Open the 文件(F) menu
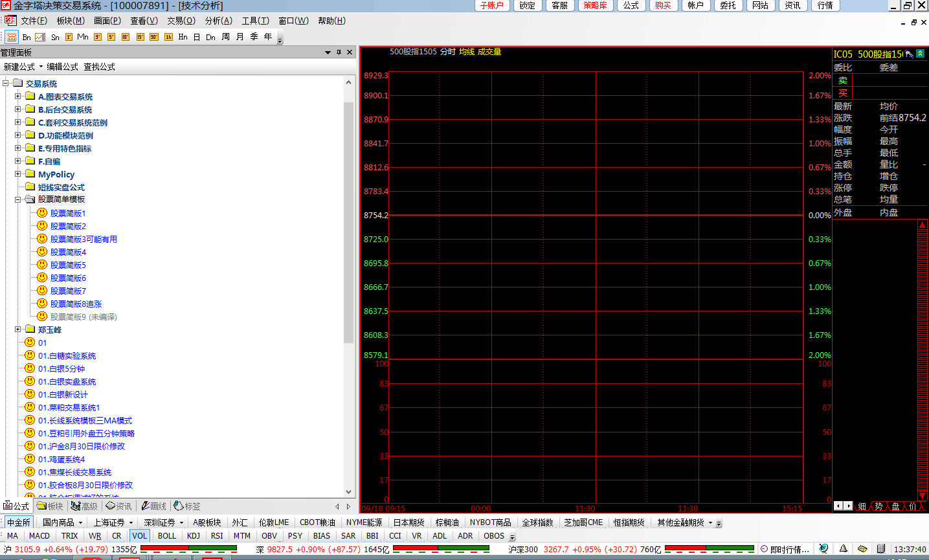This screenshot has height=560, width=929. [34, 21]
